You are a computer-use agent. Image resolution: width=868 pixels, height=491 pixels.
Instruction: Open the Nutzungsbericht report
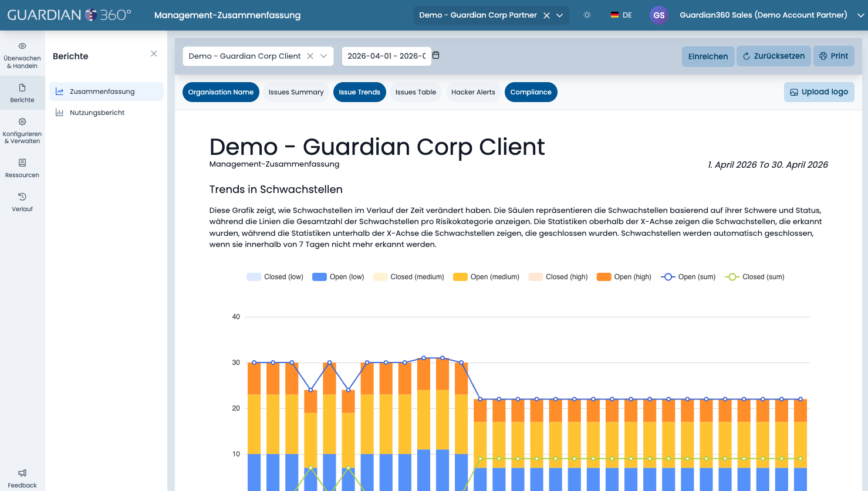[106, 113]
